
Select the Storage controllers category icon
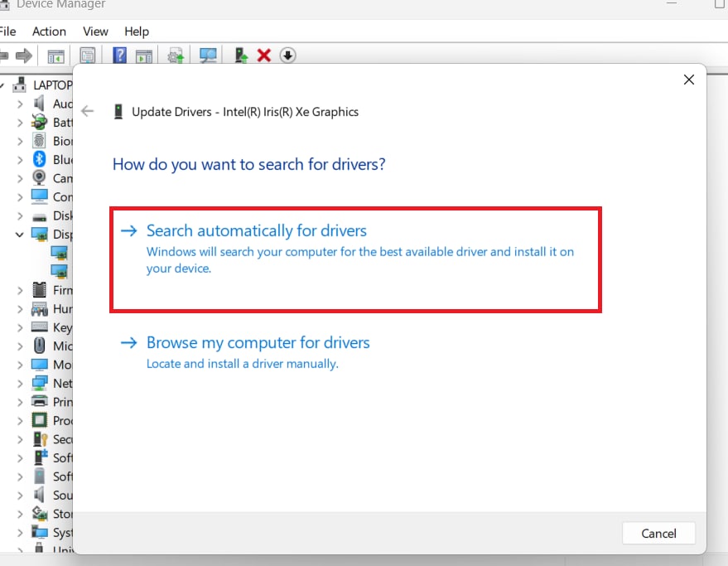(40, 514)
